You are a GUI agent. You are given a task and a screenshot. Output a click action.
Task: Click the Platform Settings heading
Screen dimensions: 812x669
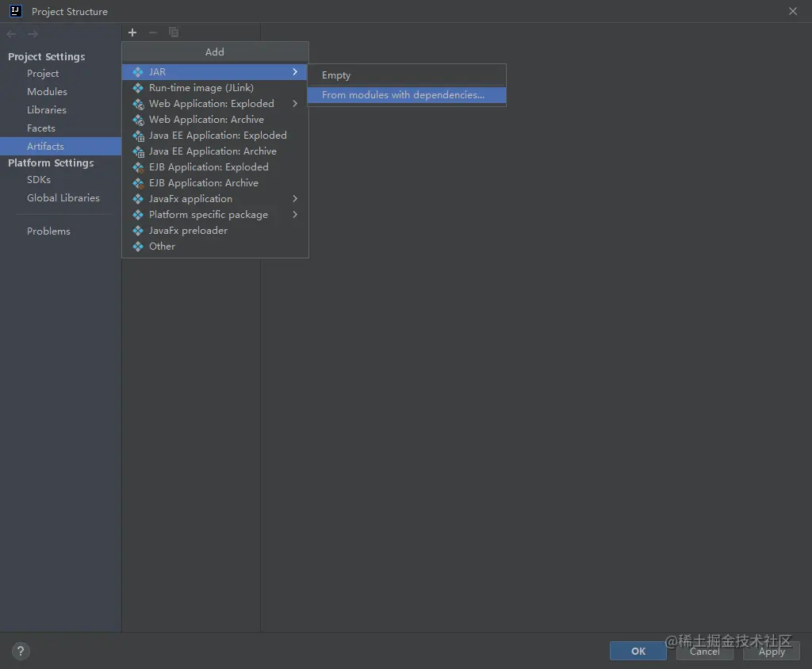pyautogui.click(x=51, y=162)
